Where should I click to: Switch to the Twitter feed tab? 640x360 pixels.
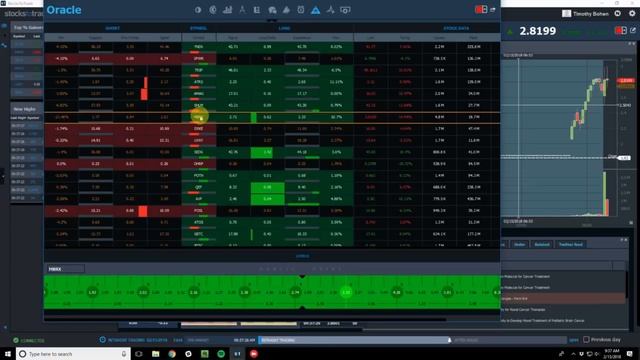point(570,244)
